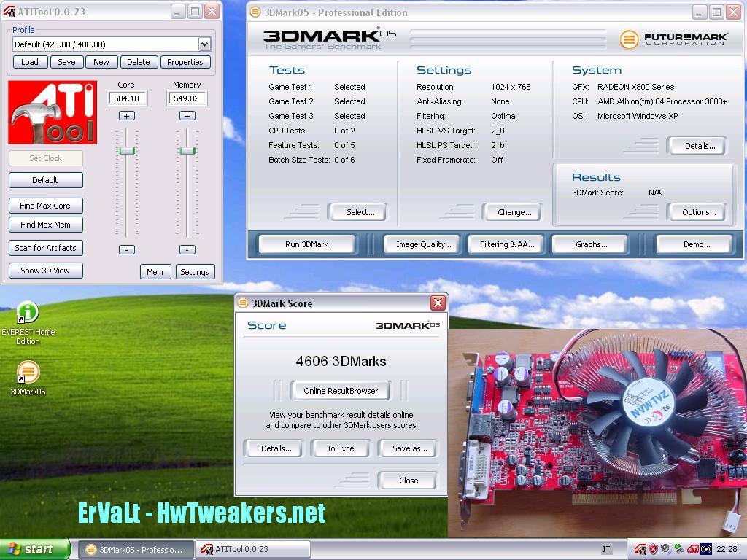Viewport: 747px width, 560px height.
Task: Minimize the ATITool window
Action: (178, 12)
